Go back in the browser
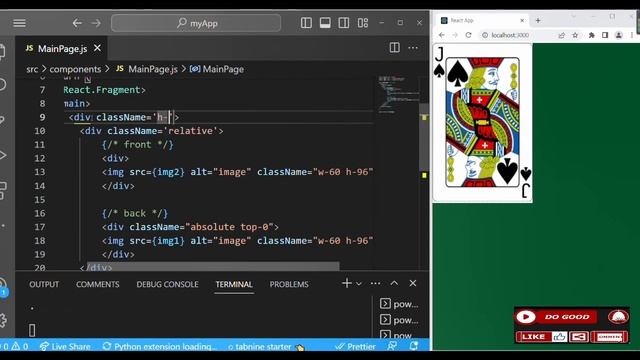 coord(442,35)
